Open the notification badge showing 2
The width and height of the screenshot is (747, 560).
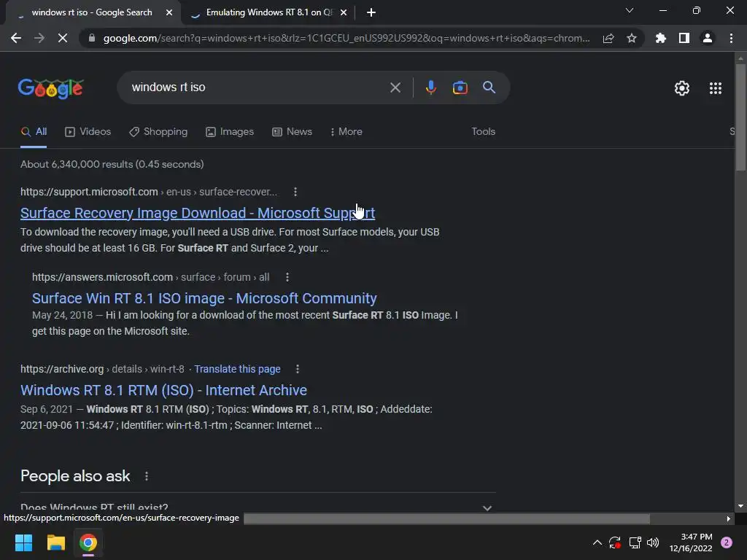pyautogui.click(x=727, y=542)
